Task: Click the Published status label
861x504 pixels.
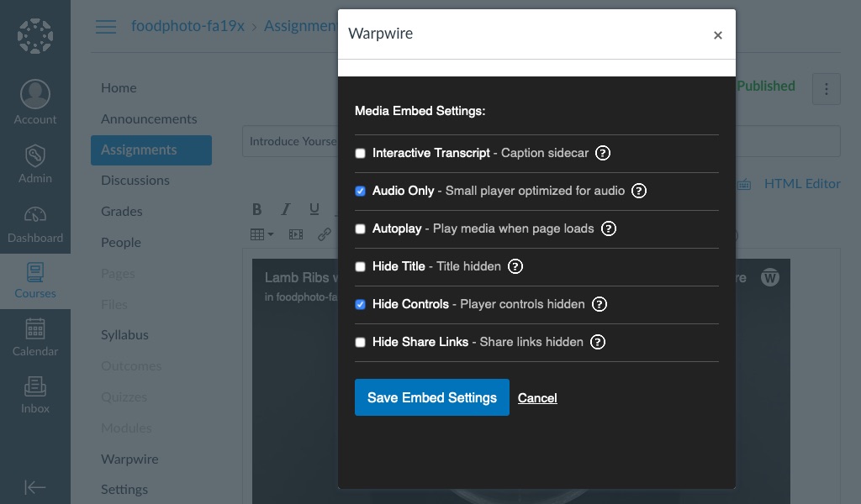Action: [765, 87]
